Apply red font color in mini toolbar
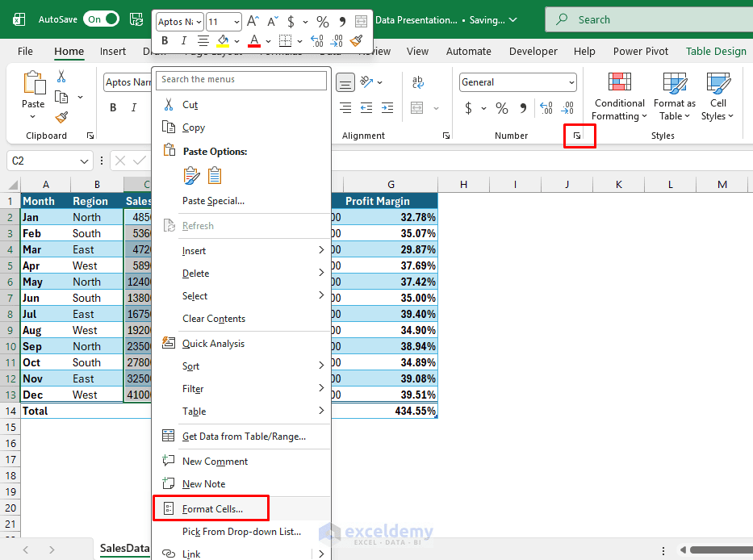 coord(254,41)
